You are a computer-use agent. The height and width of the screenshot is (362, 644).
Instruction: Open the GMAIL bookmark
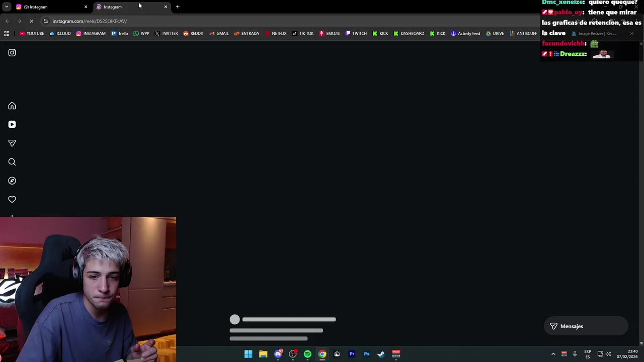point(219,34)
